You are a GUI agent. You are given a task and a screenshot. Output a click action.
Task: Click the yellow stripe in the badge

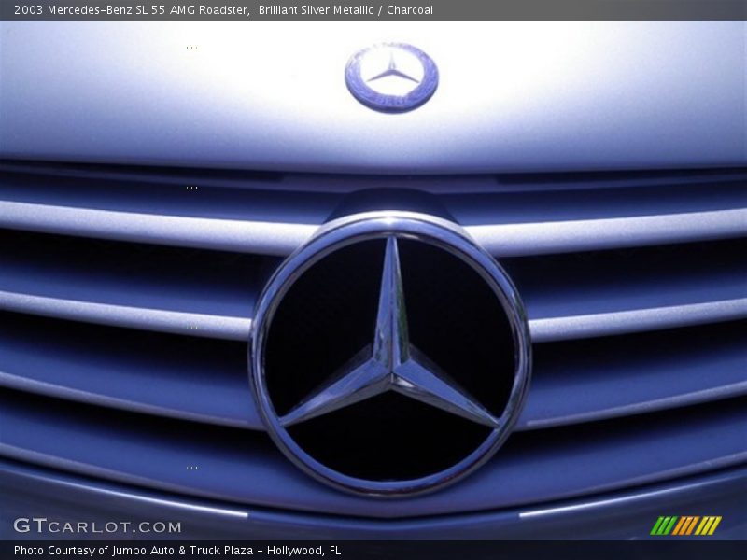[x=707, y=525]
